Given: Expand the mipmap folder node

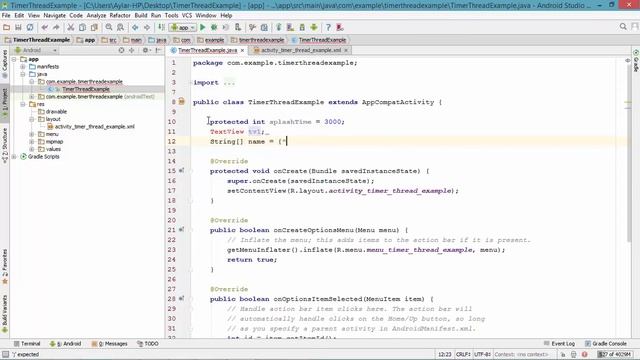Looking at the screenshot, I should click(x=32, y=142).
